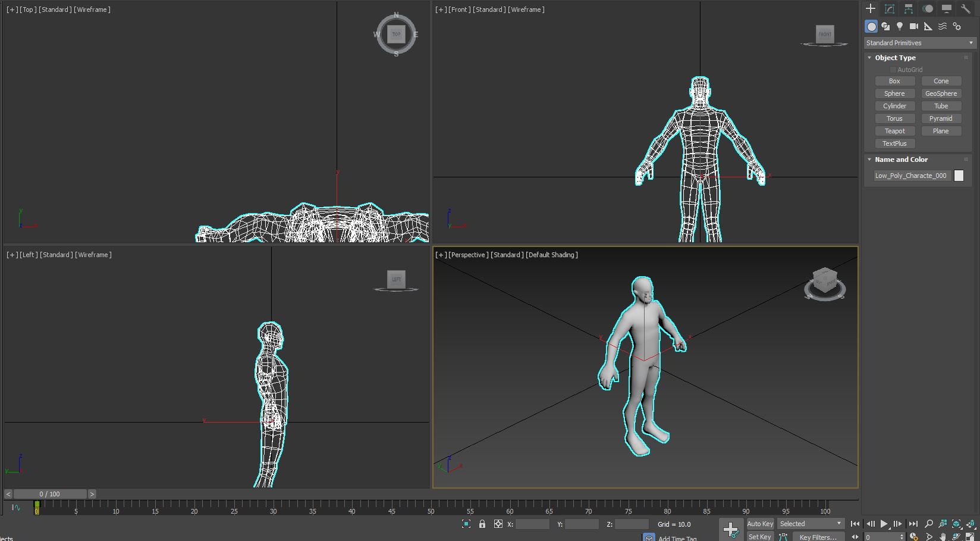Click the 0 / 100 time slider
Screen dimensions: 980x541
(50, 494)
